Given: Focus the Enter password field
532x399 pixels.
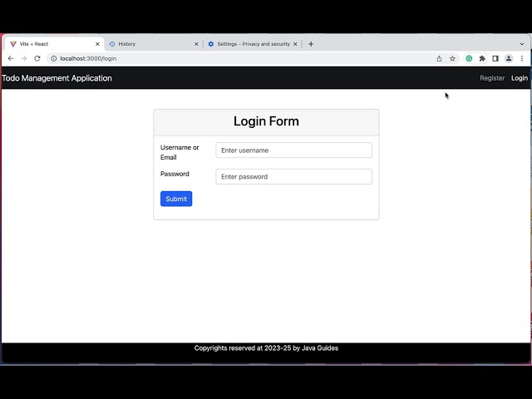Looking at the screenshot, I should [293, 176].
